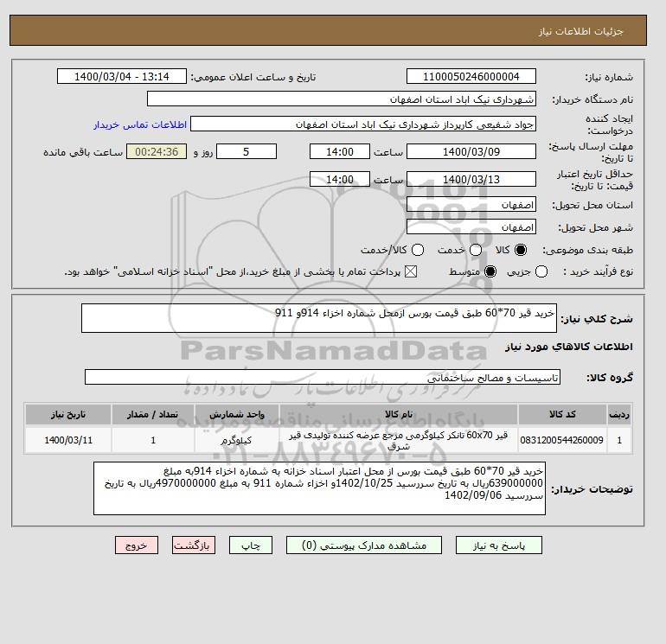The width and height of the screenshot is (666, 644).
Task: Click the delivery province field اصفهان
Action: [471, 205]
